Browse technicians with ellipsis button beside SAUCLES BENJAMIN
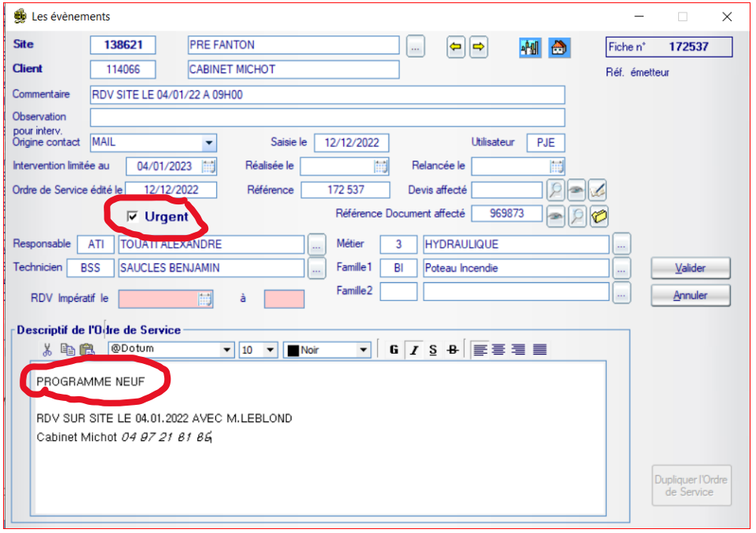 tap(316, 268)
